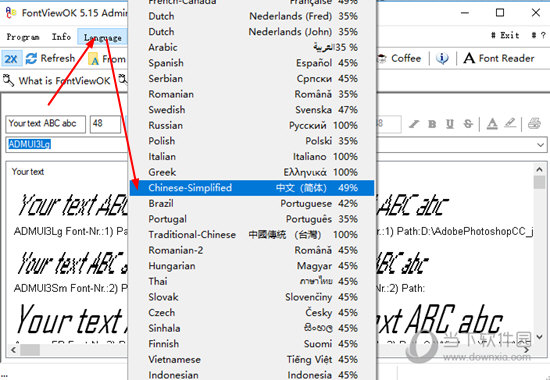Toggle bold formatting icon

pyautogui.click(x=432, y=124)
